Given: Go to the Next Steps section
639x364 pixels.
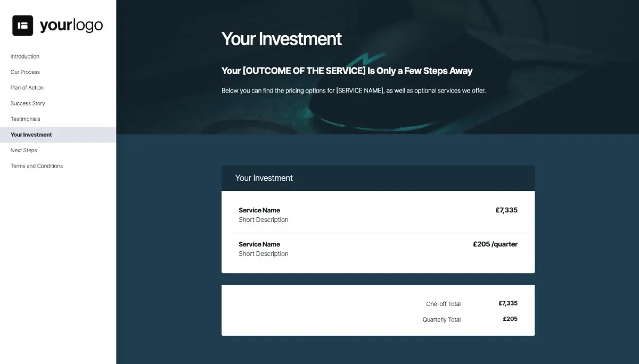Looking at the screenshot, I should pos(23,150).
